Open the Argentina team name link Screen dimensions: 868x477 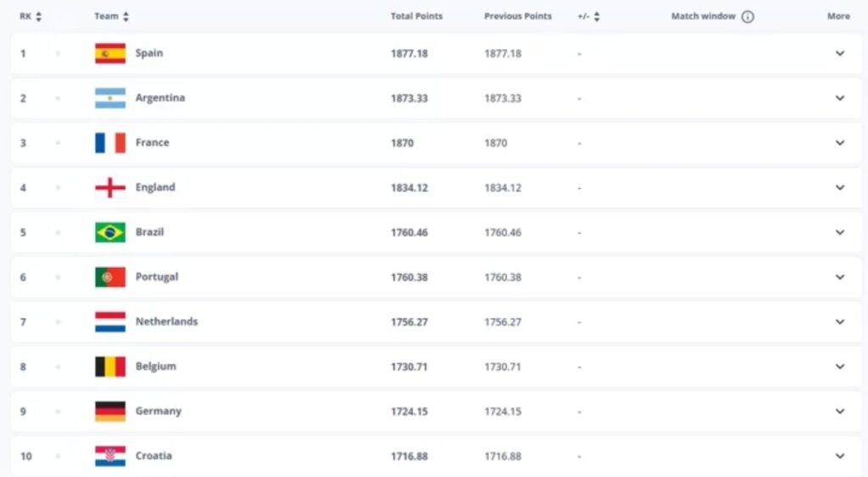tap(160, 98)
